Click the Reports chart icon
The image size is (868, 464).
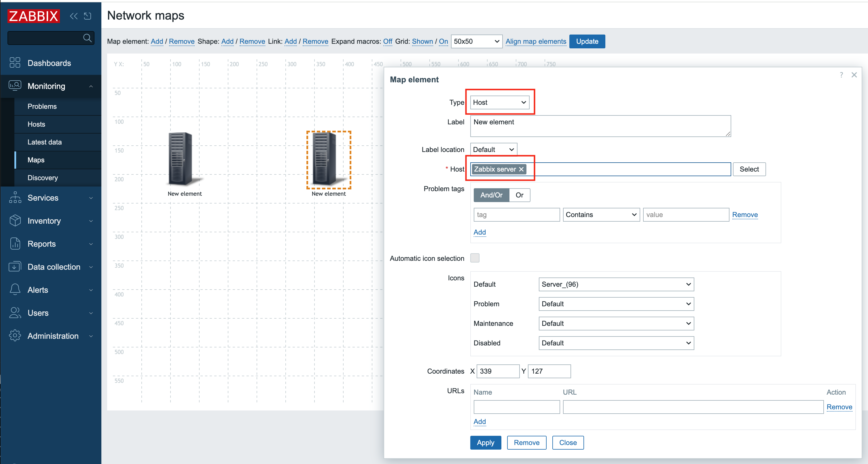[x=15, y=244]
